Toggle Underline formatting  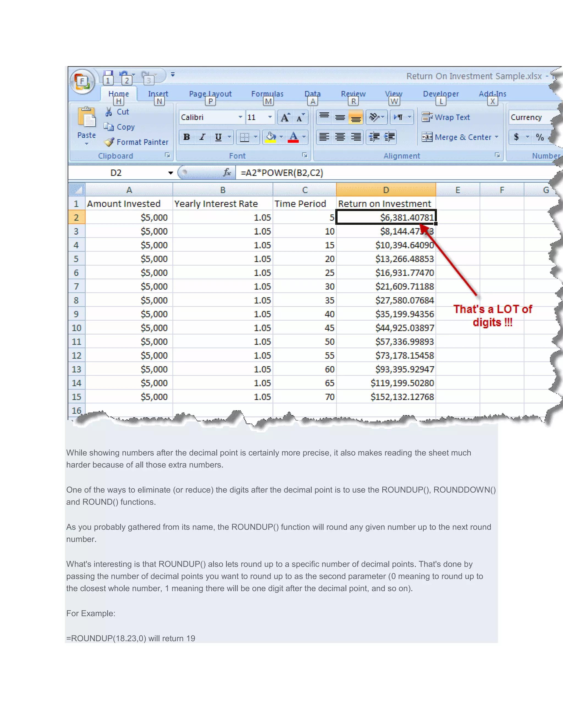218,137
